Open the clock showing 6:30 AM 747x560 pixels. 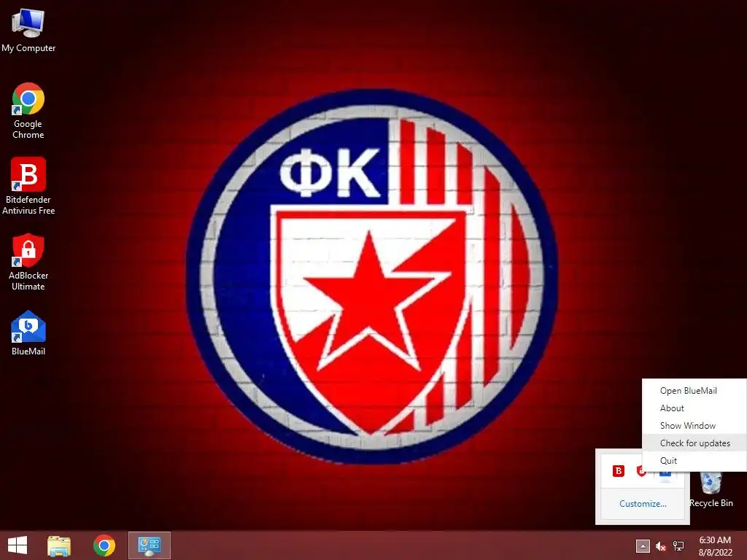coord(715,546)
